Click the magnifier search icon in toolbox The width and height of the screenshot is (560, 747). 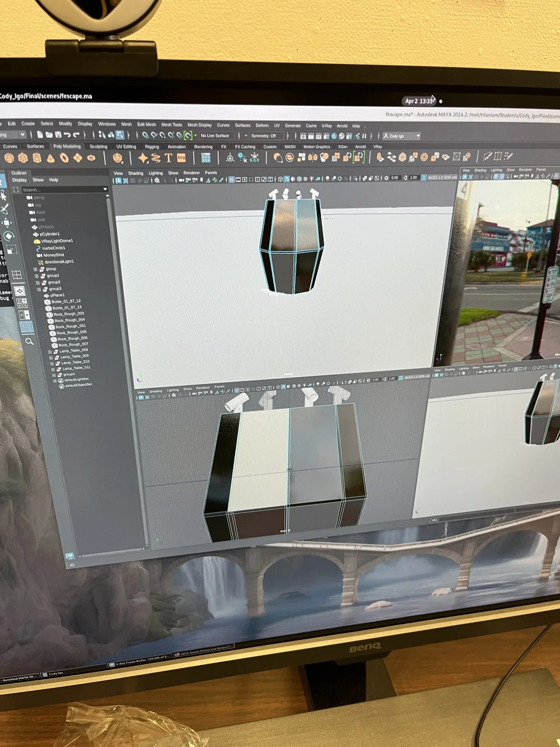(x=29, y=341)
